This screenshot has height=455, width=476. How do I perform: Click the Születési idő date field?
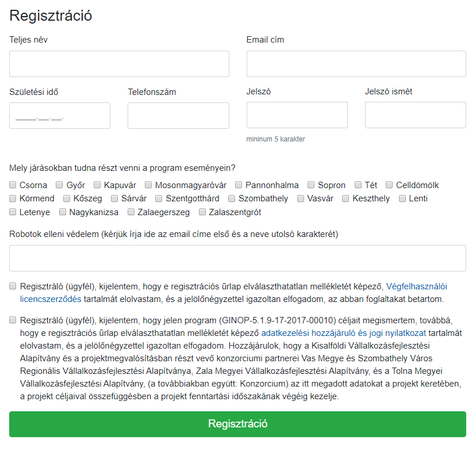[x=60, y=116]
